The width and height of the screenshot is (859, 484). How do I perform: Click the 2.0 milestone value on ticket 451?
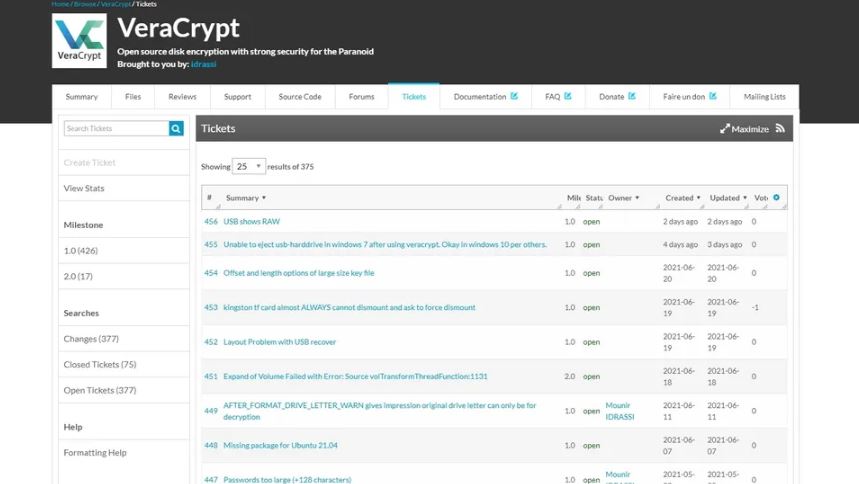570,377
